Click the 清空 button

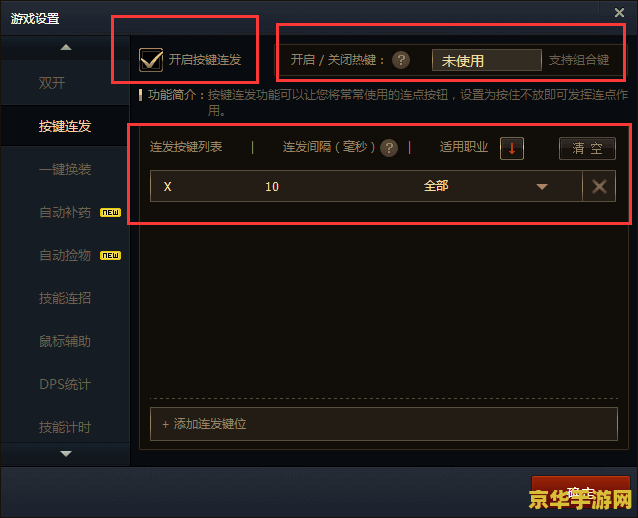coord(587,149)
